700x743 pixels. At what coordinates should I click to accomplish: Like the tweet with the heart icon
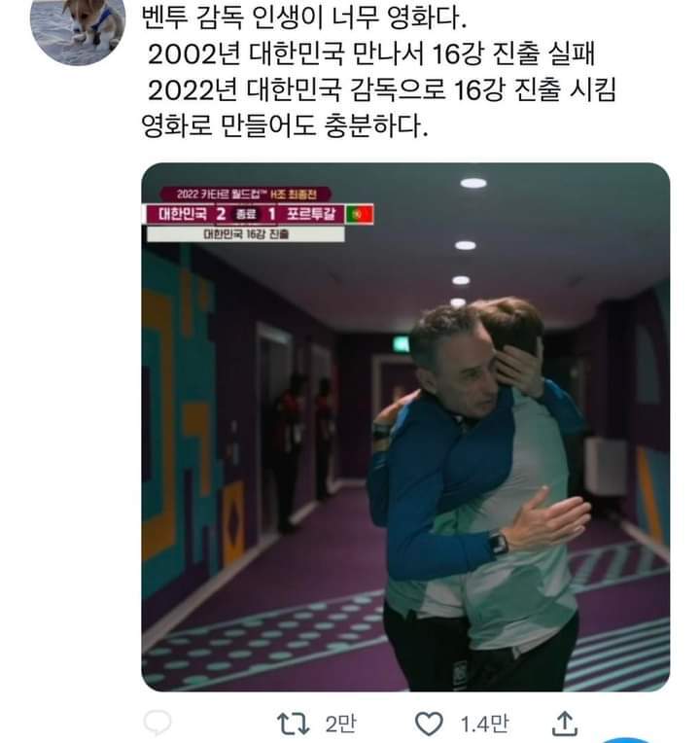tap(429, 725)
